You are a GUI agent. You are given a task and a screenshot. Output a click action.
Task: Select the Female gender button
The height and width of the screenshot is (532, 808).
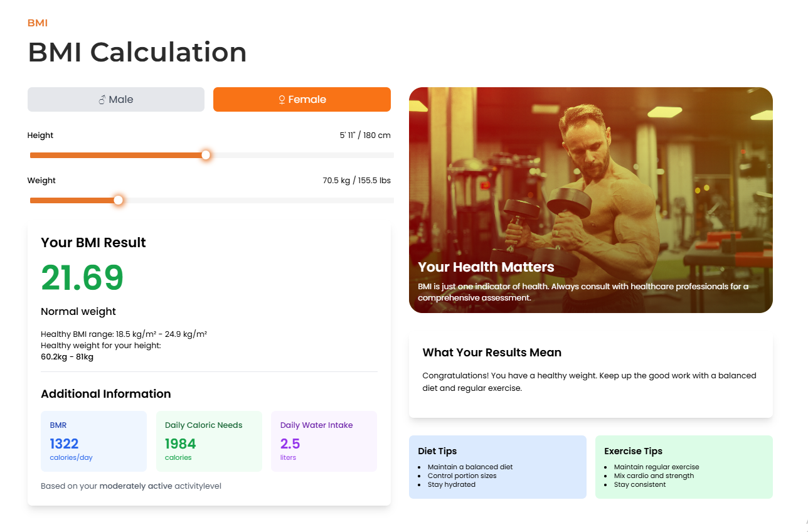(302, 100)
